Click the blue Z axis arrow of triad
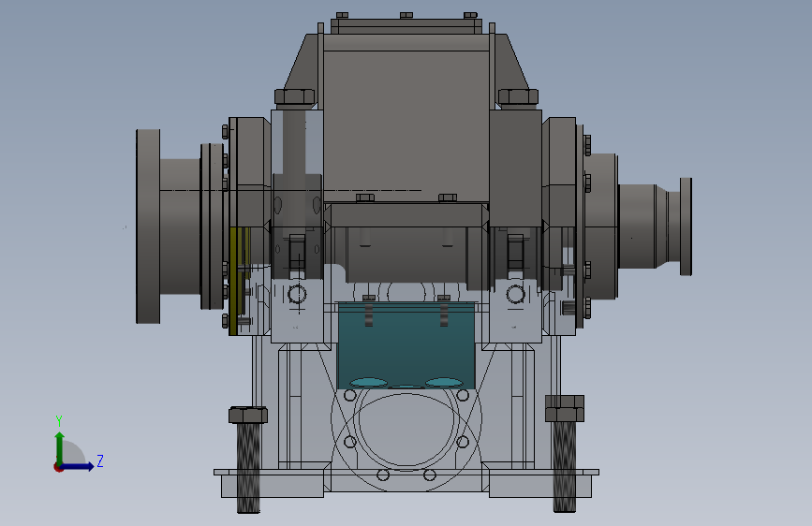Screen dimensions: 812x526 tap(79, 466)
